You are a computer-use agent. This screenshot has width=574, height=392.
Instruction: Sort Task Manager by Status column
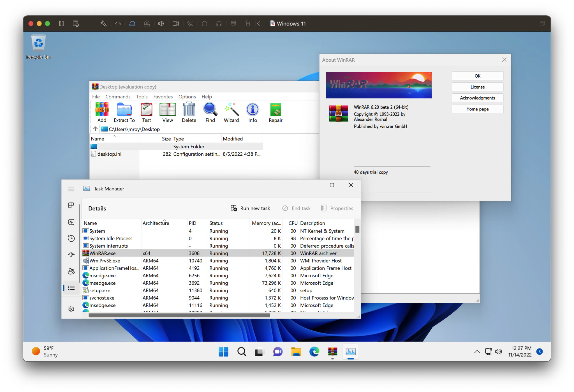(228, 223)
